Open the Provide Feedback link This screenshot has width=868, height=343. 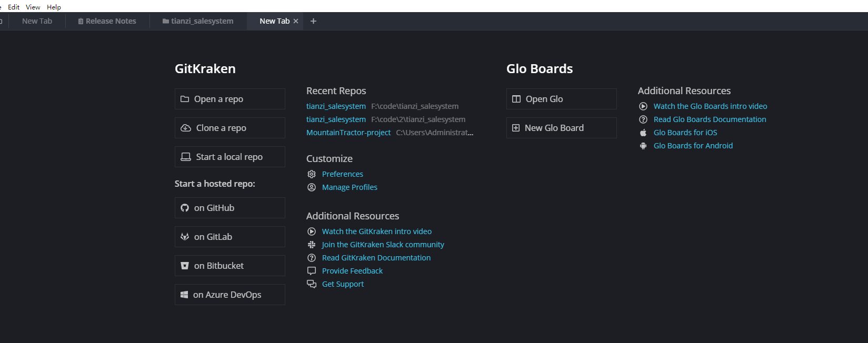pos(352,271)
